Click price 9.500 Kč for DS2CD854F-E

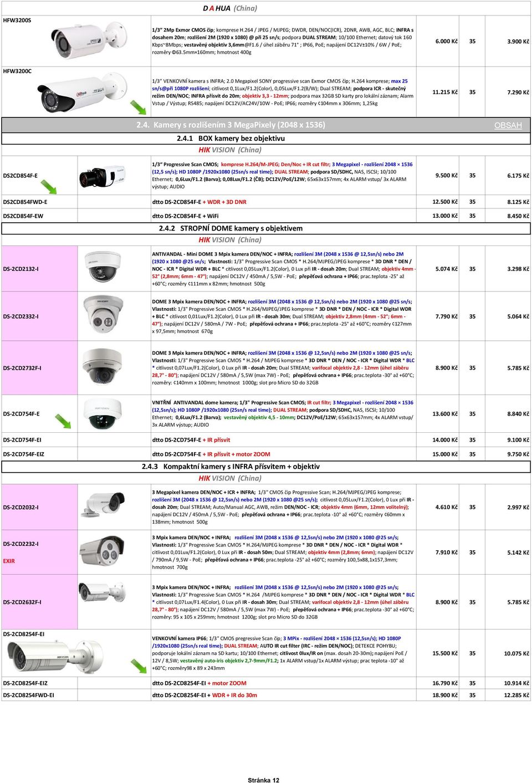[447, 176]
